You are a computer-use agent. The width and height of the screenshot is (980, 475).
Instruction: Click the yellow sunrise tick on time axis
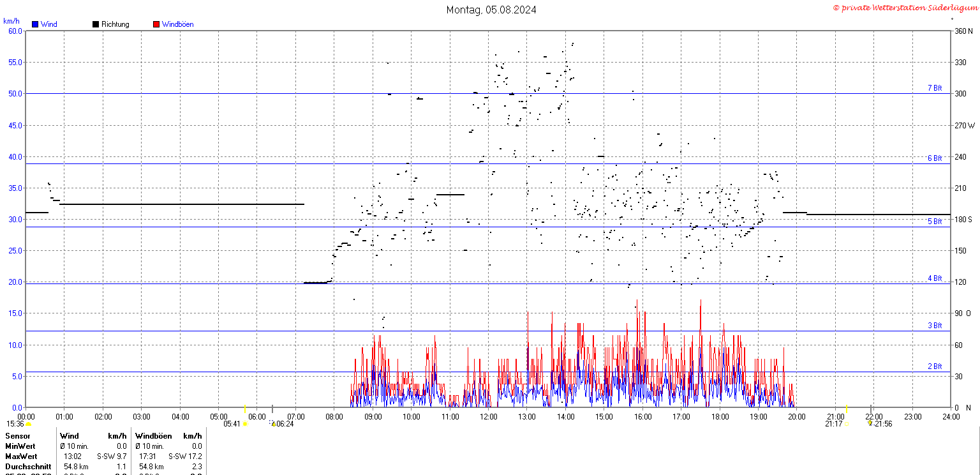point(245,409)
